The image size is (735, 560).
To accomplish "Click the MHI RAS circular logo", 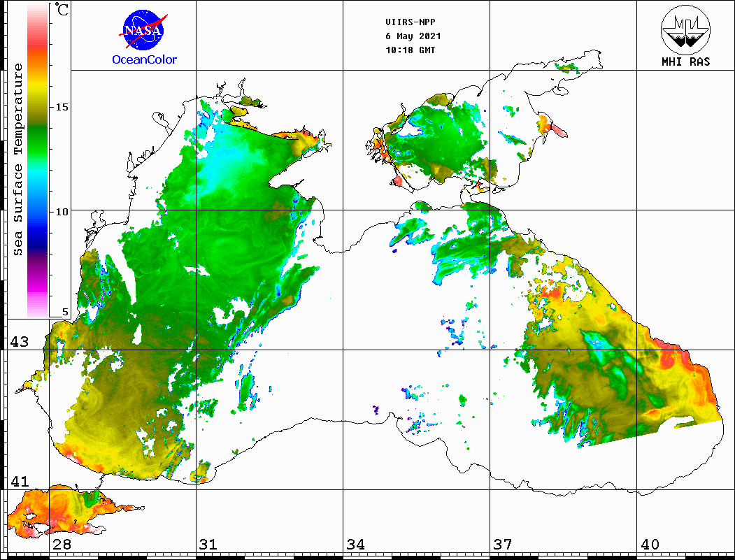I will (x=685, y=29).
